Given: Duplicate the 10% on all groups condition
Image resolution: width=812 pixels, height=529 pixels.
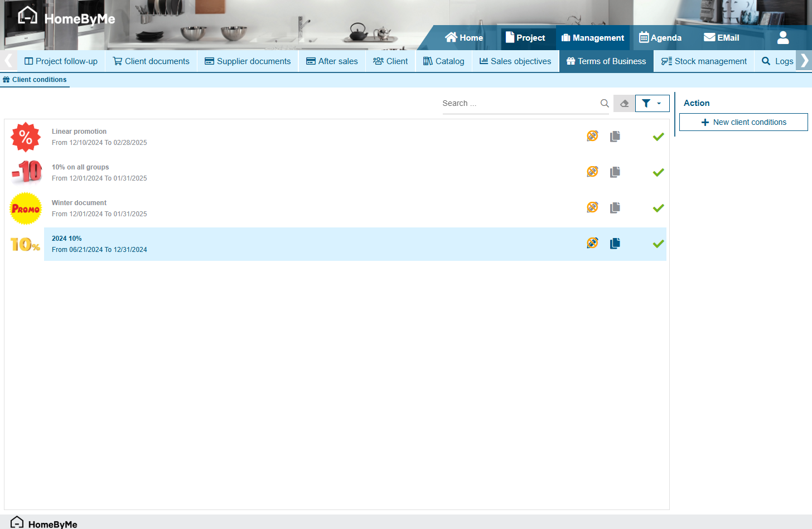Looking at the screenshot, I should 615,172.
